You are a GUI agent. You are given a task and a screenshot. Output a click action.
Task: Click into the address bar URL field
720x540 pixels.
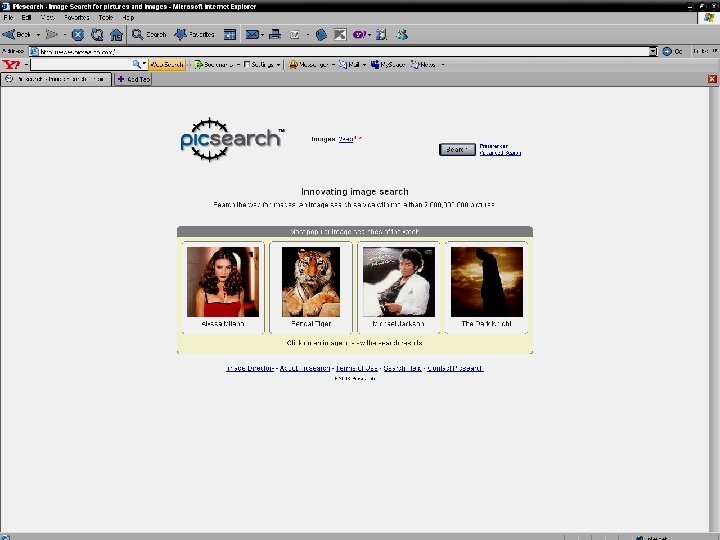[339, 51]
